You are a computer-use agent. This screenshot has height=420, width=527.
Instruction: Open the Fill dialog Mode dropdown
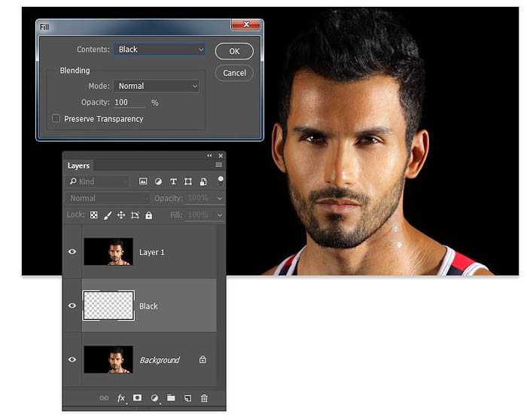click(x=157, y=86)
